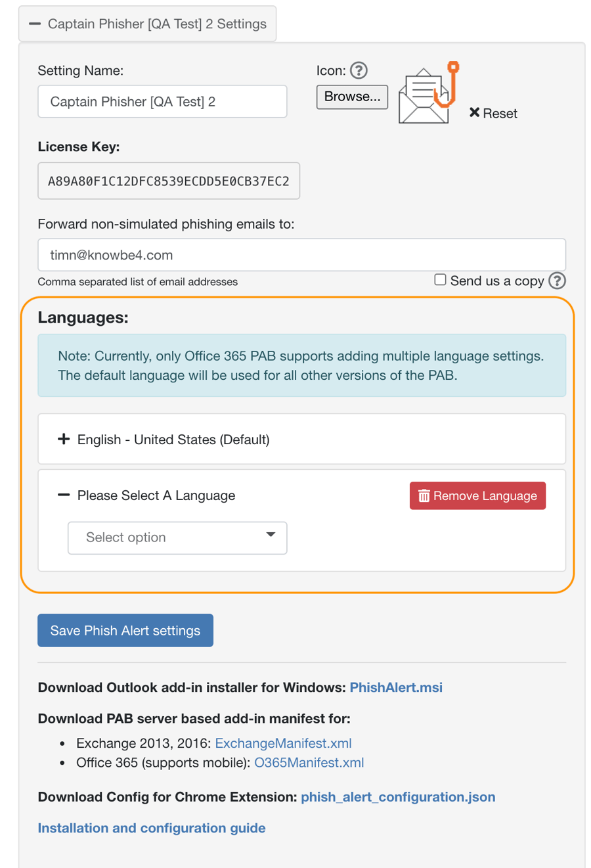Download phish_alert_configuration.json for Chrome
This screenshot has height=868, width=591.
[398, 796]
